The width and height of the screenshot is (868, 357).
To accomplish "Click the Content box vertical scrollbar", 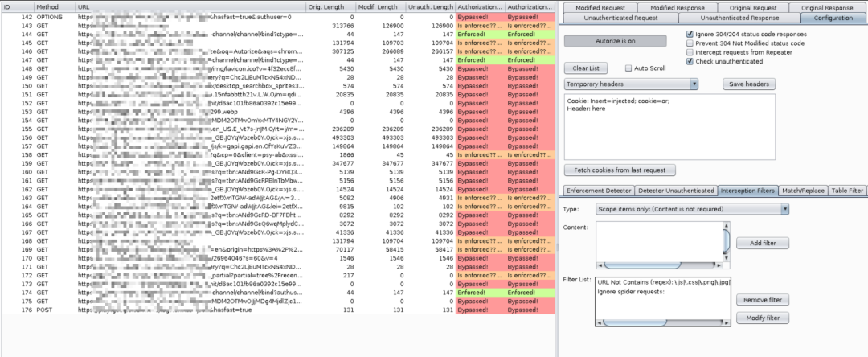I will 727,241.
